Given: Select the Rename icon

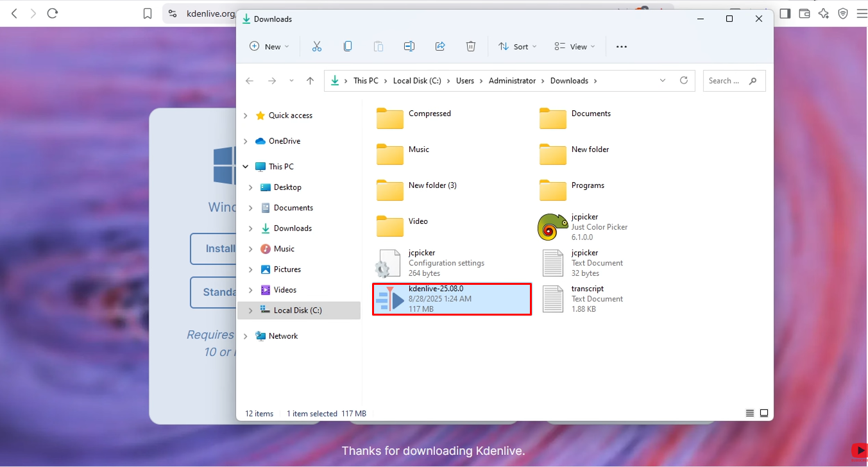Looking at the screenshot, I should (x=409, y=46).
